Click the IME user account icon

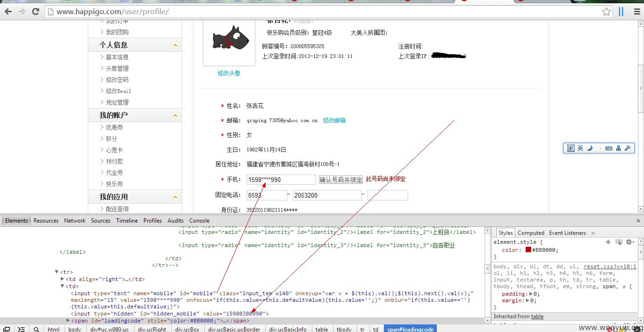619,148
